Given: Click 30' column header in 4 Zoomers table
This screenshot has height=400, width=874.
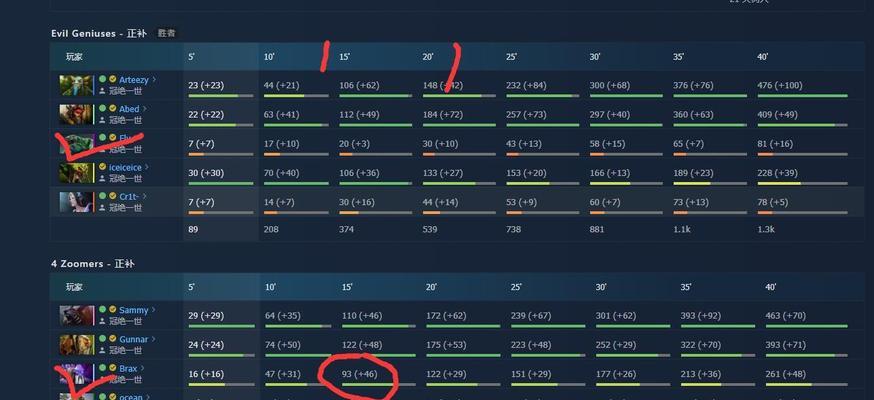Looking at the screenshot, I should click(x=601, y=287).
